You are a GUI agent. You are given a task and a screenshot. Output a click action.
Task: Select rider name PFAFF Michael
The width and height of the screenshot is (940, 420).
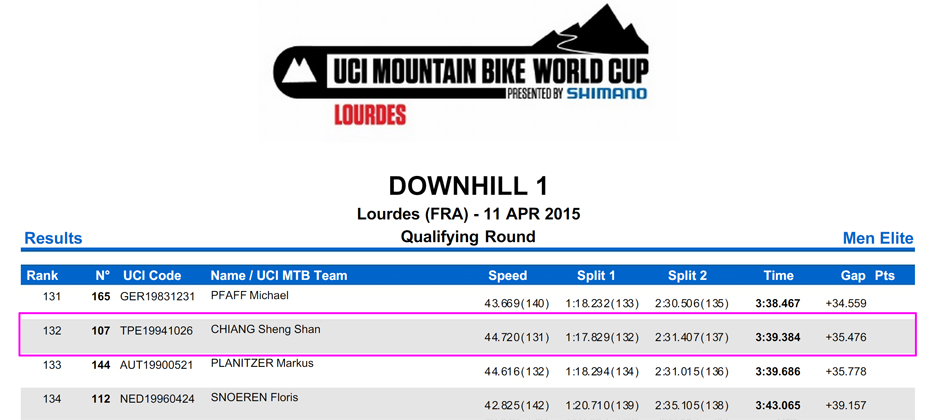(x=250, y=295)
